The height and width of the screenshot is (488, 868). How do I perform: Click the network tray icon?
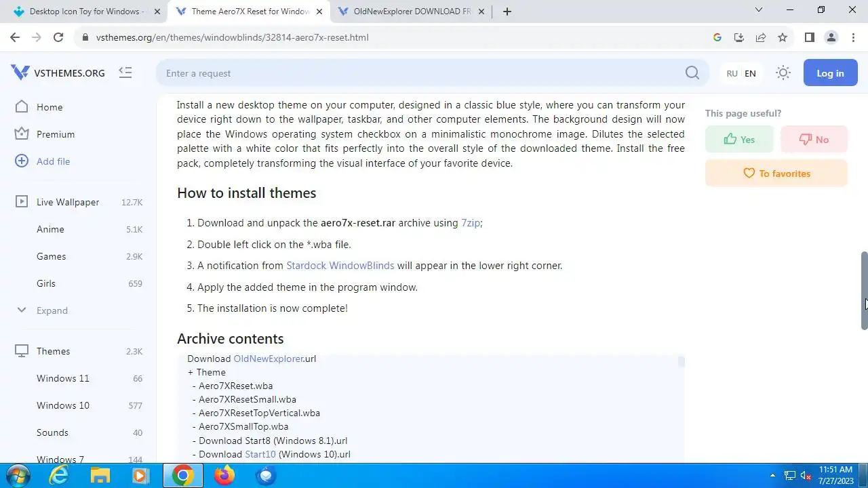click(790, 476)
